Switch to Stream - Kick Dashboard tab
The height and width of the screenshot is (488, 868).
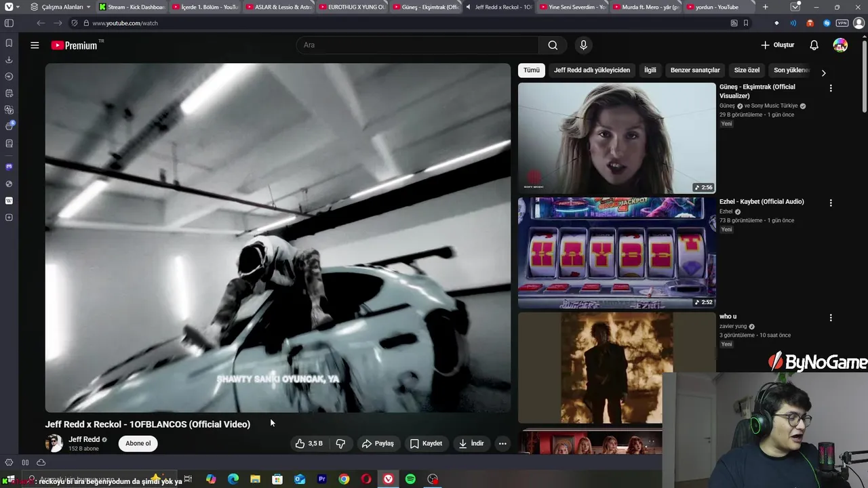(132, 7)
